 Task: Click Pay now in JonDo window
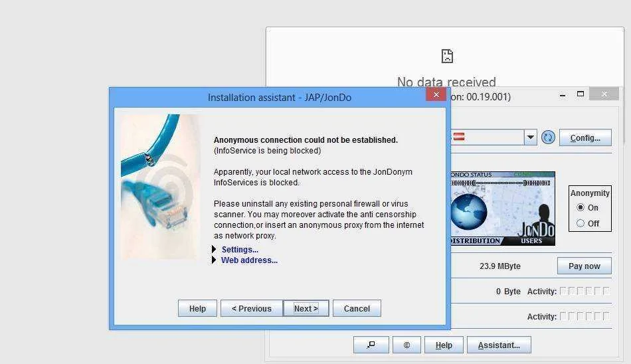tap(584, 266)
